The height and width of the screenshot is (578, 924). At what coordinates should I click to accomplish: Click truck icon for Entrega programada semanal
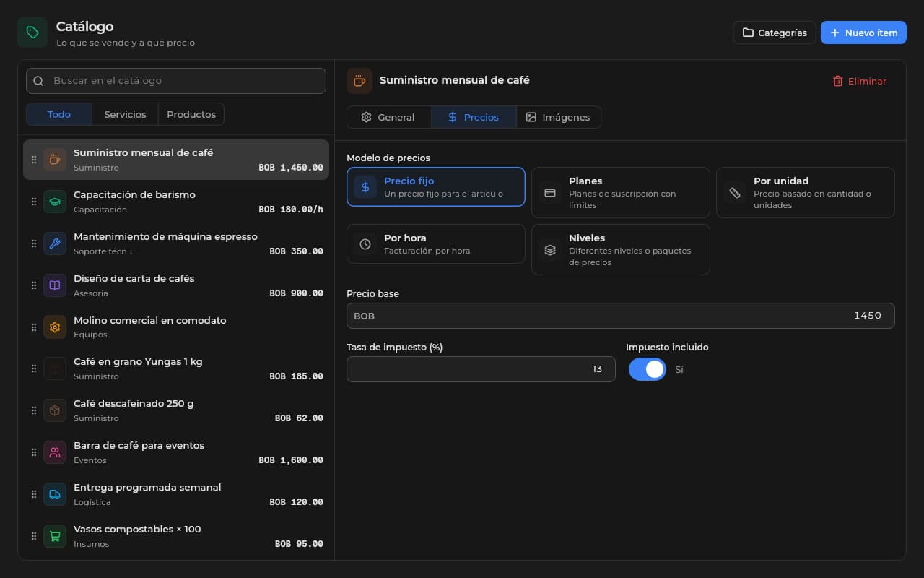55,494
